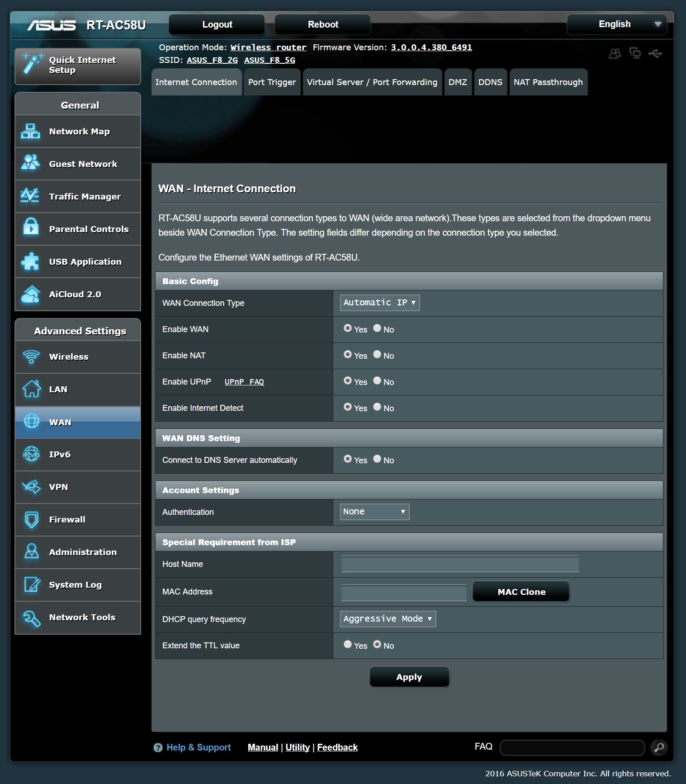Screen dimensions: 686x784
Task: Select Yes for Enable Internet Detect
Action: [347, 407]
